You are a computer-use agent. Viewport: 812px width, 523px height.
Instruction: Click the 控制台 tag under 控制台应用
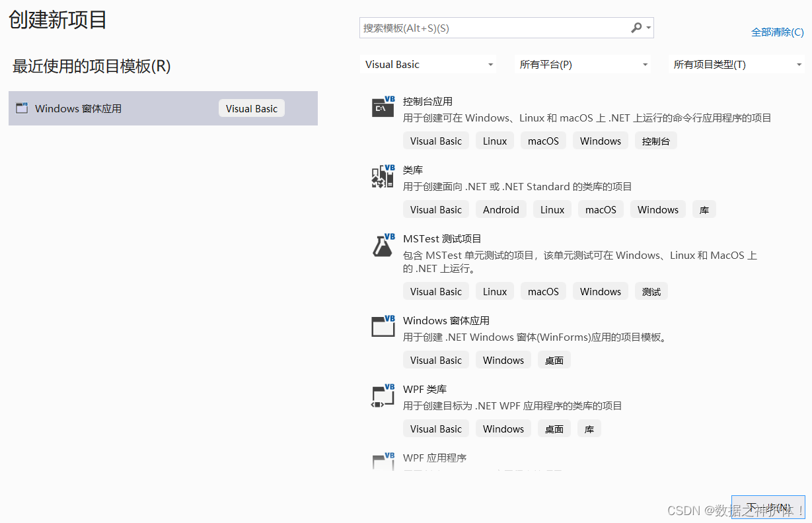656,141
